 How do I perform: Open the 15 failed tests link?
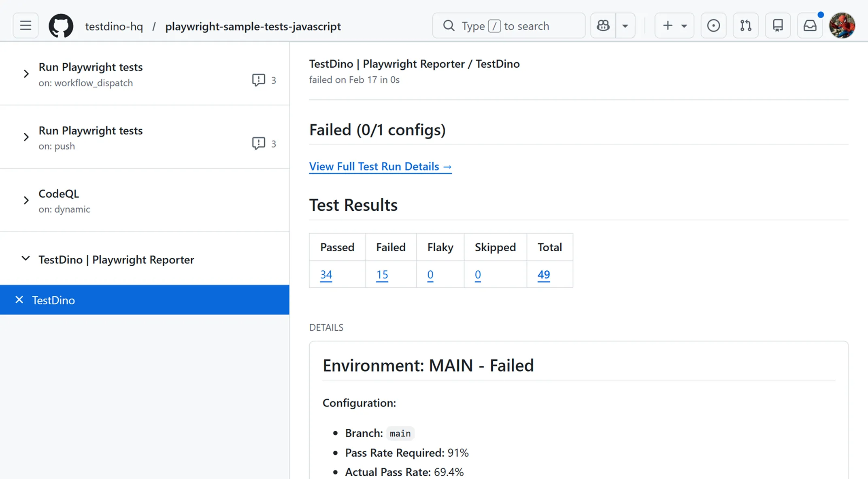tap(382, 275)
